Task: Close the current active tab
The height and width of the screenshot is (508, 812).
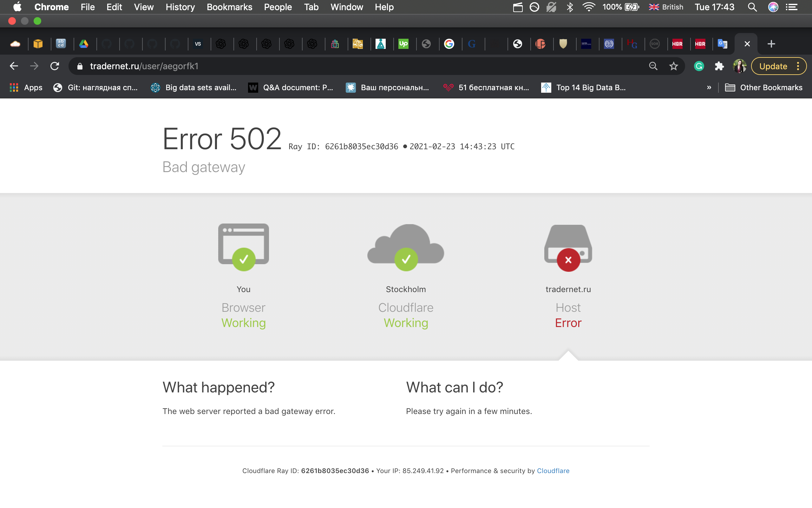Action: click(747, 44)
